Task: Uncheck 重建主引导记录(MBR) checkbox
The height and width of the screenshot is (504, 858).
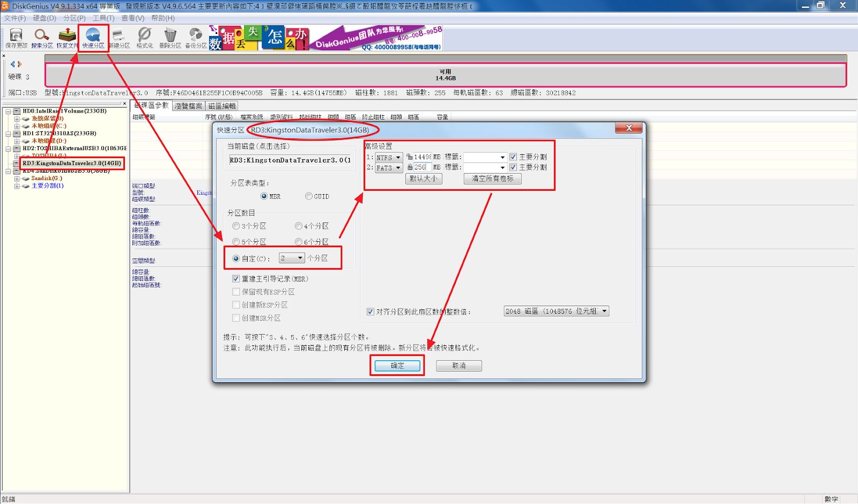Action: pos(236,279)
